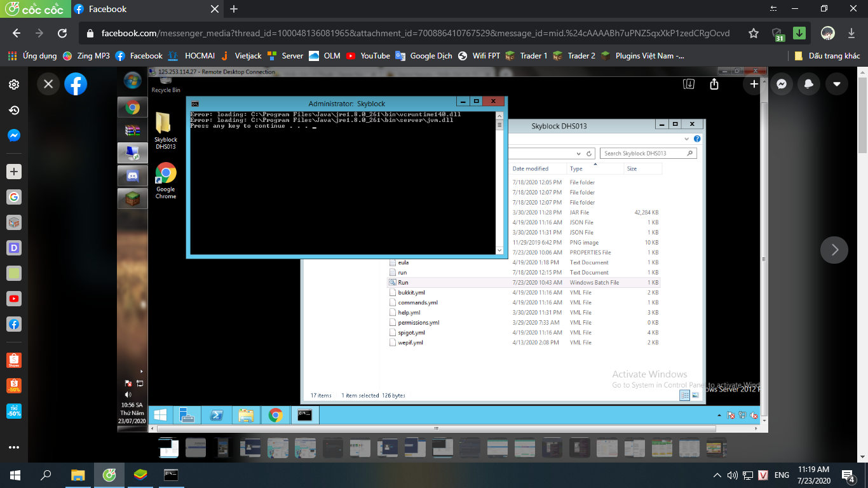Open the HOCMAI bookmark

tap(191, 56)
